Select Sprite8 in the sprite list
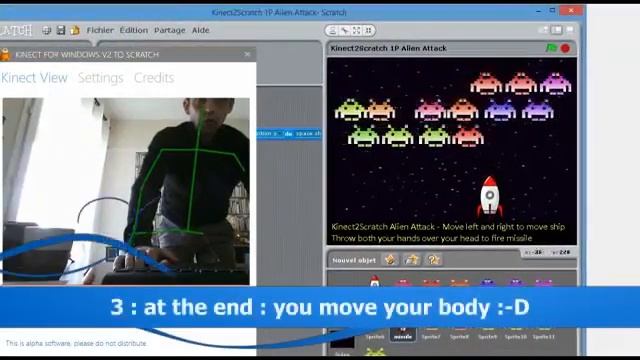This screenshot has width=640, height=360. [459, 334]
